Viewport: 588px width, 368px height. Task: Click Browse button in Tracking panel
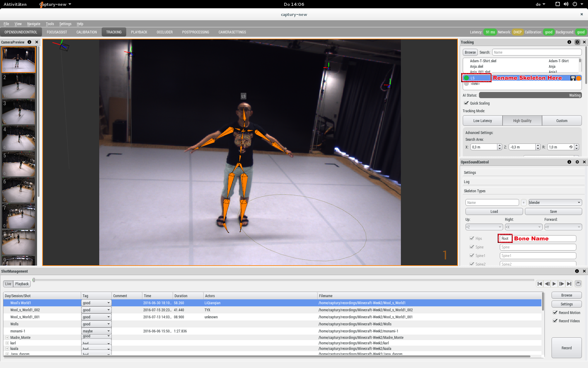(470, 52)
